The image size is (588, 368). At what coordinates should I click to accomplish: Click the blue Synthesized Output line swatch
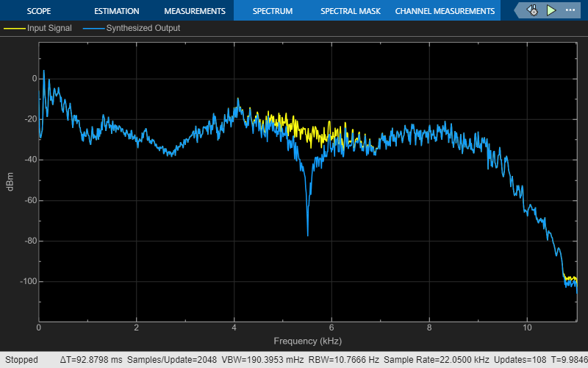click(94, 29)
